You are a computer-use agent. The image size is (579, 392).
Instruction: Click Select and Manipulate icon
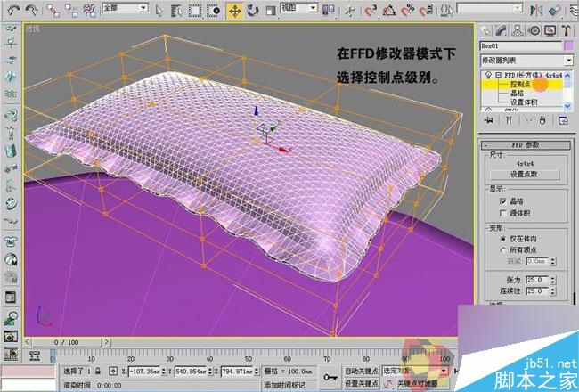tap(349, 11)
